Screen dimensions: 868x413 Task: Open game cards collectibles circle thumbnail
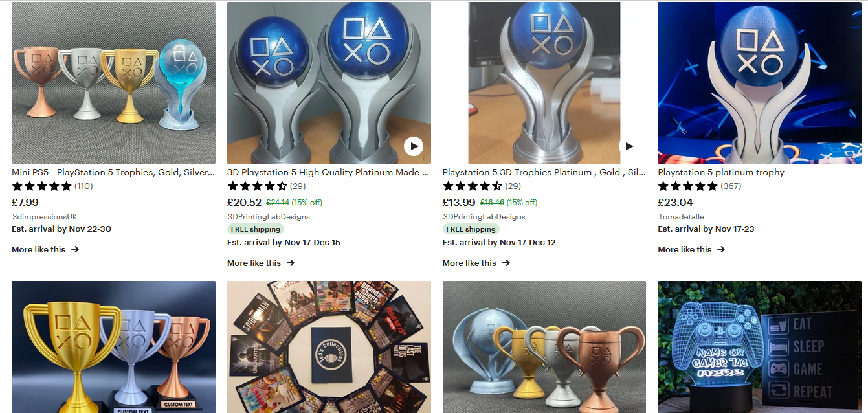[329, 347]
